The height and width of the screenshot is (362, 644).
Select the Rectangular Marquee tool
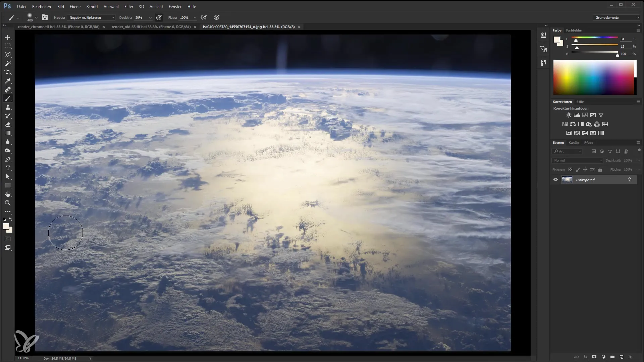click(x=8, y=46)
